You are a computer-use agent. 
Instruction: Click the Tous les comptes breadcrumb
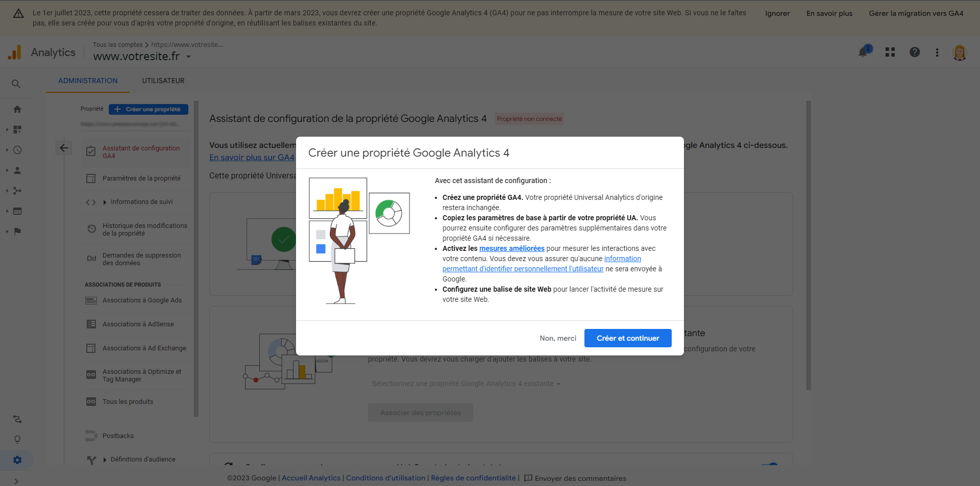click(118, 45)
